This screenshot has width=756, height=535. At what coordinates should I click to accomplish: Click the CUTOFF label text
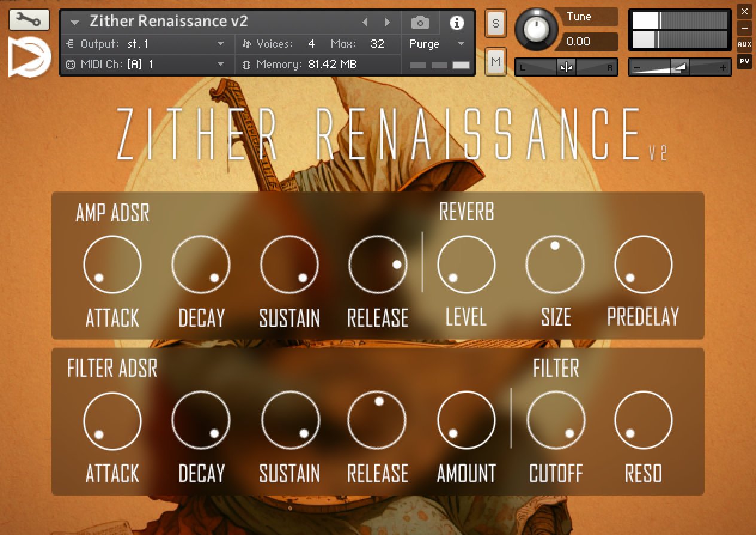pos(556,474)
